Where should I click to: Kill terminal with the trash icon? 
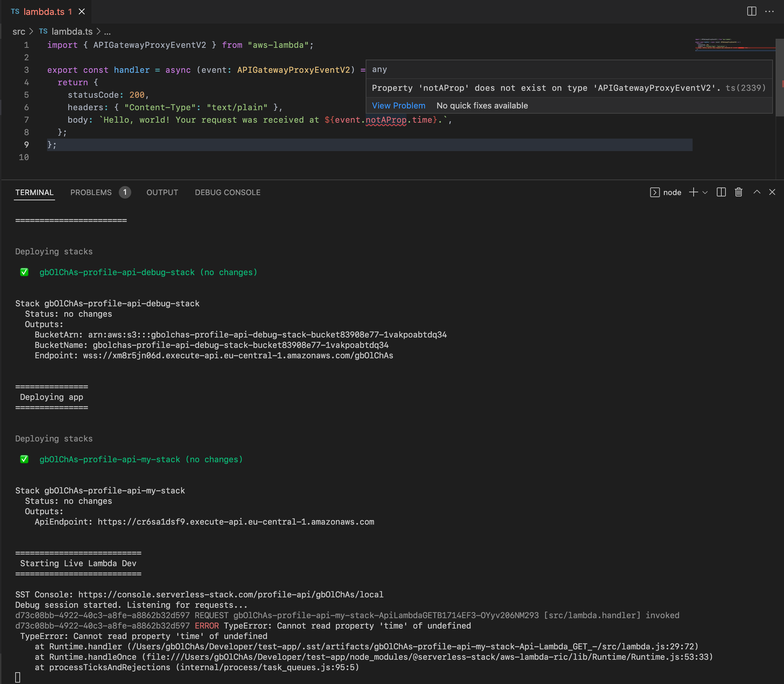tap(739, 192)
